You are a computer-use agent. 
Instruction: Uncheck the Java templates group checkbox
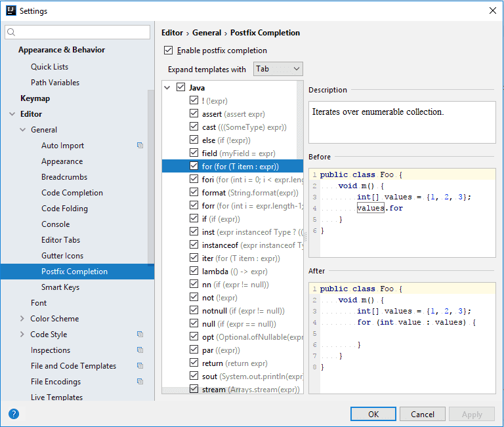181,87
